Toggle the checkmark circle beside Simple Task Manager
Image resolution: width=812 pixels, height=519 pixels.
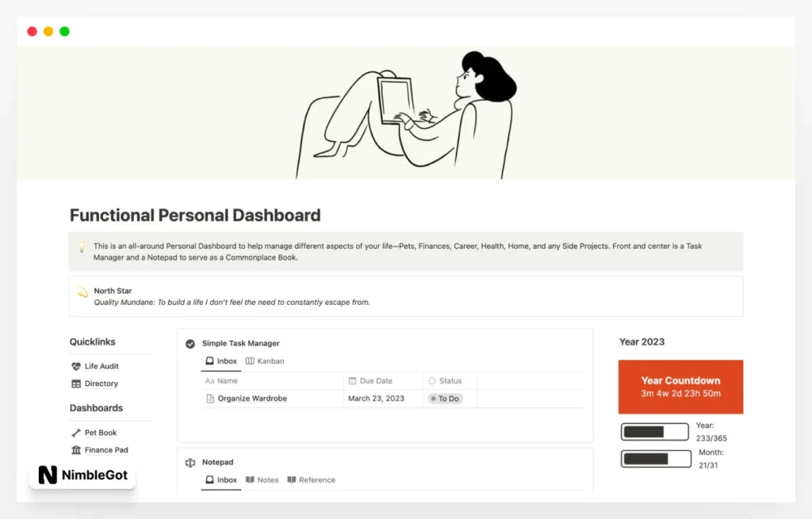[x=190, y=343]
